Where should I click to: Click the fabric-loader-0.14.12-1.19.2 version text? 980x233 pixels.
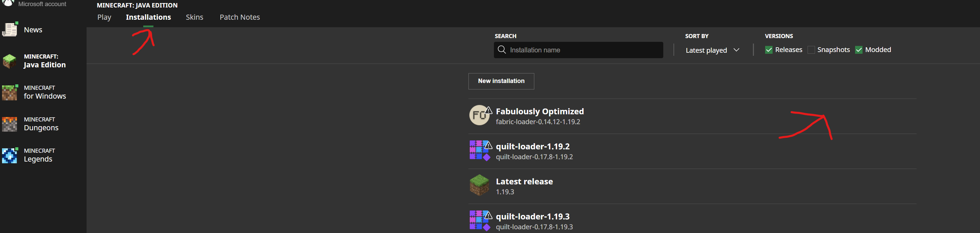[538, 122]
